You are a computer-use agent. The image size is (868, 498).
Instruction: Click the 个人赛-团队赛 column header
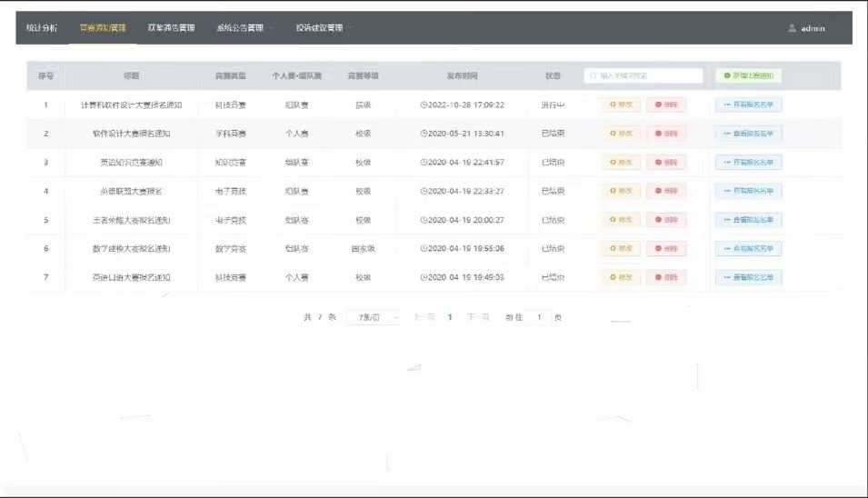[296, 75]
